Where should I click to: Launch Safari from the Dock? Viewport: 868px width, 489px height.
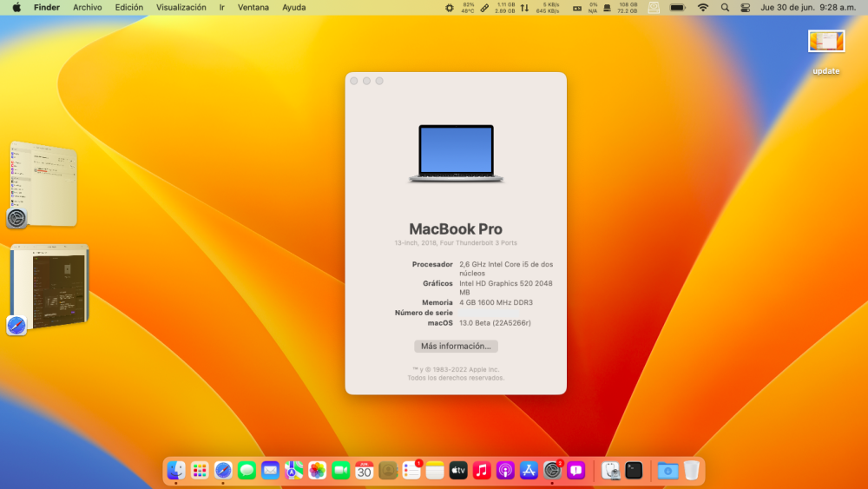(x=223, y=471)
